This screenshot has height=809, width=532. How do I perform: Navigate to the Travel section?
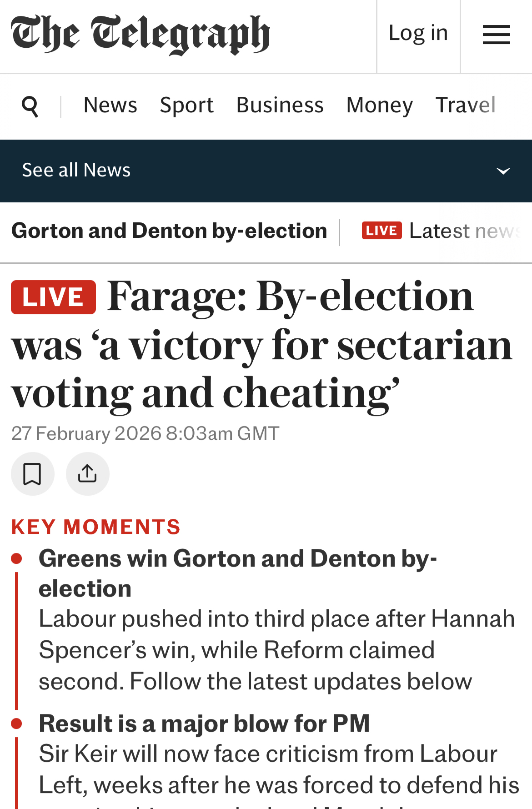(465, 106)
